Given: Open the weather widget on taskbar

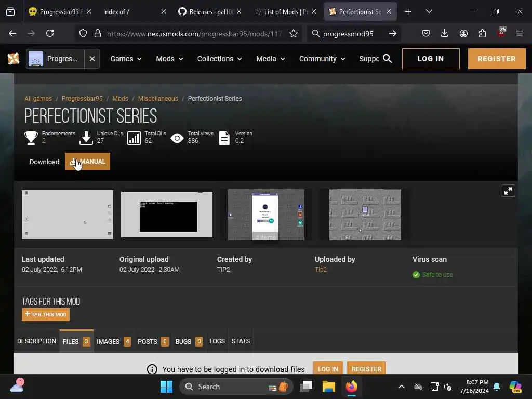Looking at the screenshot, I should 17,386.
